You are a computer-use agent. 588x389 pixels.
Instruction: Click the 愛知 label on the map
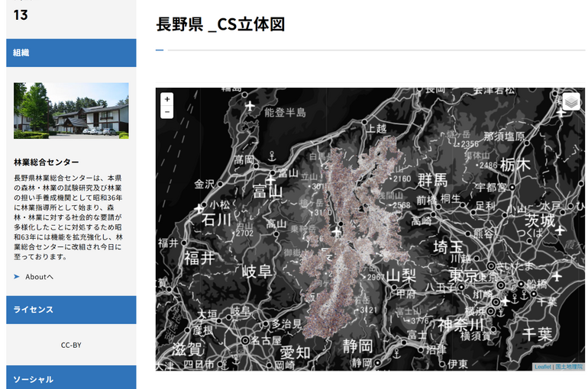click(295, 352)
